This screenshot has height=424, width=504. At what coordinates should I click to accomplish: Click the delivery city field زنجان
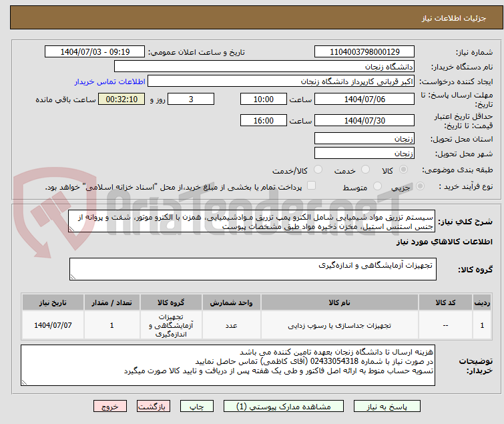364,154
